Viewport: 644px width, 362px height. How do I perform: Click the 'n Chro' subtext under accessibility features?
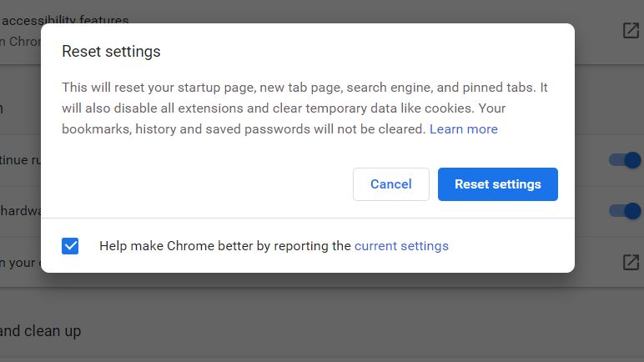(21, 42)
